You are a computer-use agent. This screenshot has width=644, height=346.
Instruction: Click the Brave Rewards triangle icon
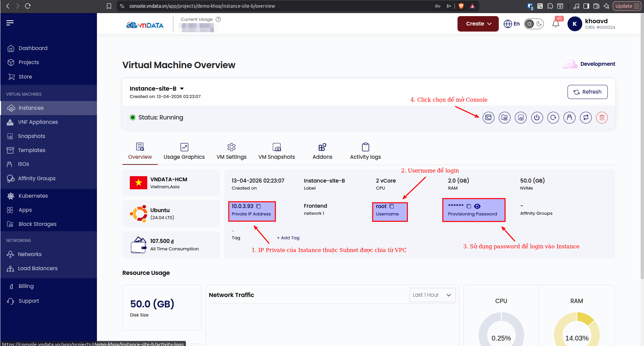coord(472,6)
